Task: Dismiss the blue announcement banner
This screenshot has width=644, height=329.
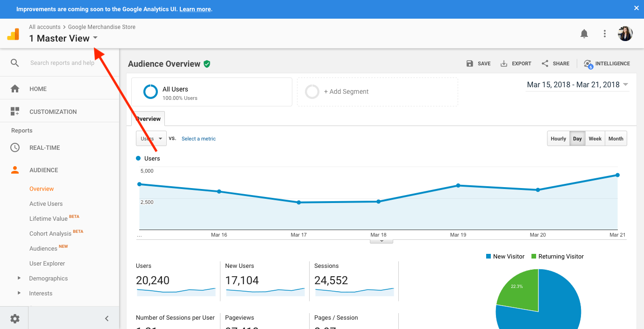Action: pyautogui.click(x=636, y=8)
